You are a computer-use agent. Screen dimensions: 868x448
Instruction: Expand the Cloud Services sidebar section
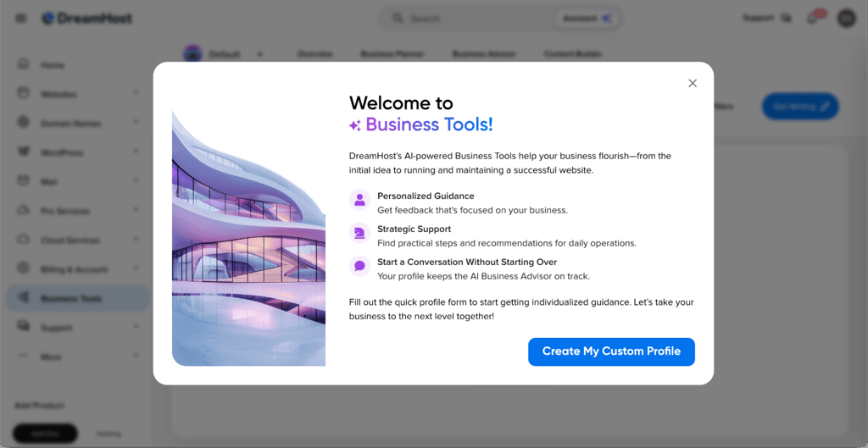pos(136,240)
